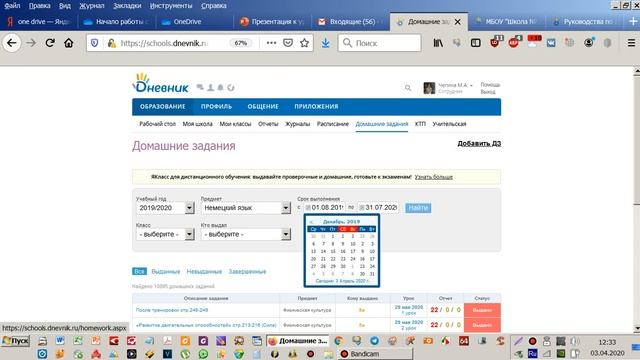Open the Файл menu
Viewport: 640px width, 360px height.
pos(12,6)
